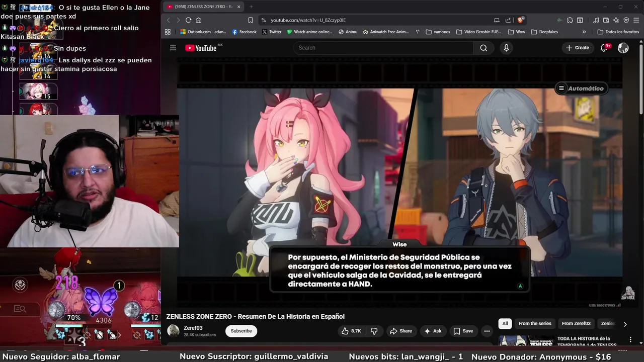Like the video with thumbs up
This screenshot has height=362, width=644.
[x=351, y=331]
